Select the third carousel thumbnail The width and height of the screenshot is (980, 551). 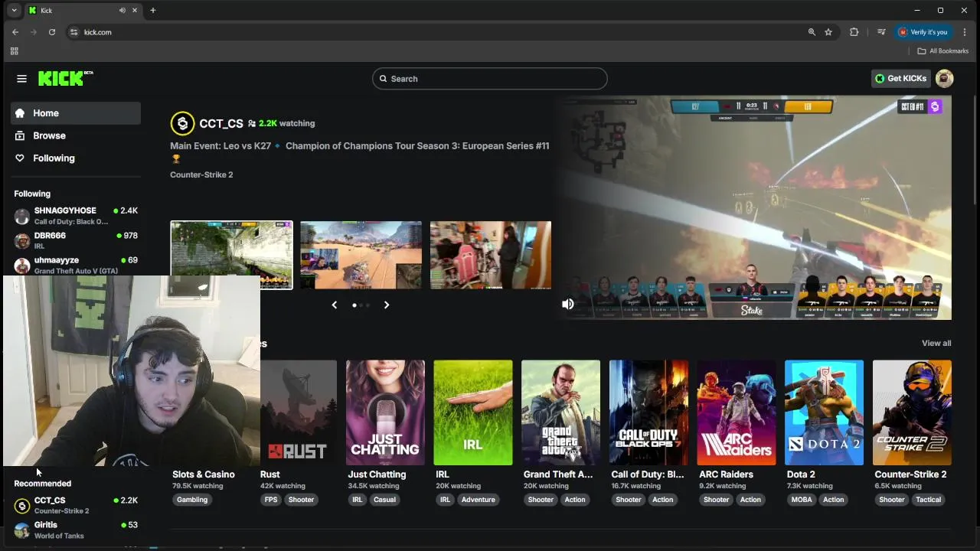click(491, 255)
